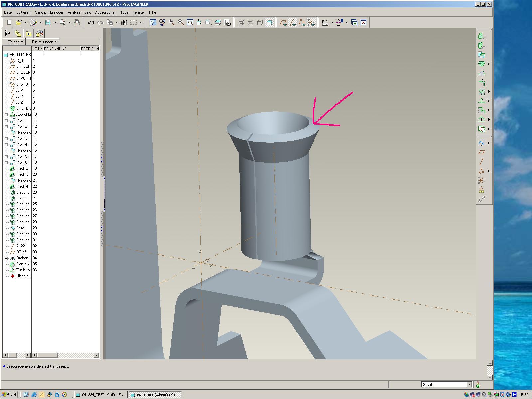Click the Repaint screen icon
Screen dimensions: 532x399
pos(153,22)
